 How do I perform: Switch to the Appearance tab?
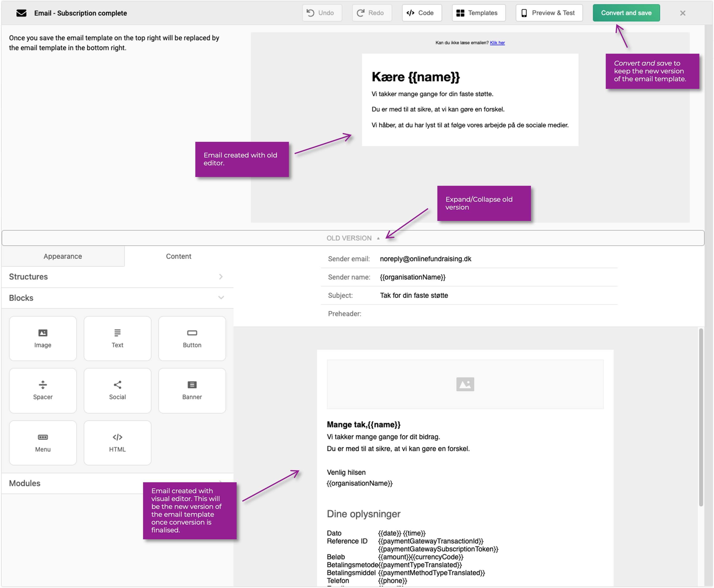(x=63, y=256)
